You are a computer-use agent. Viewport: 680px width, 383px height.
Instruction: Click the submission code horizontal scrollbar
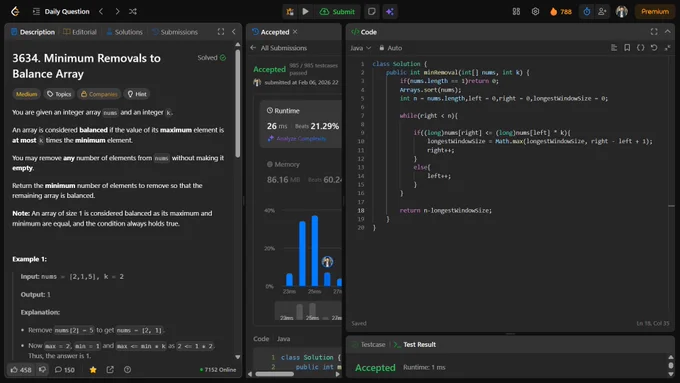tap(275, 374)
